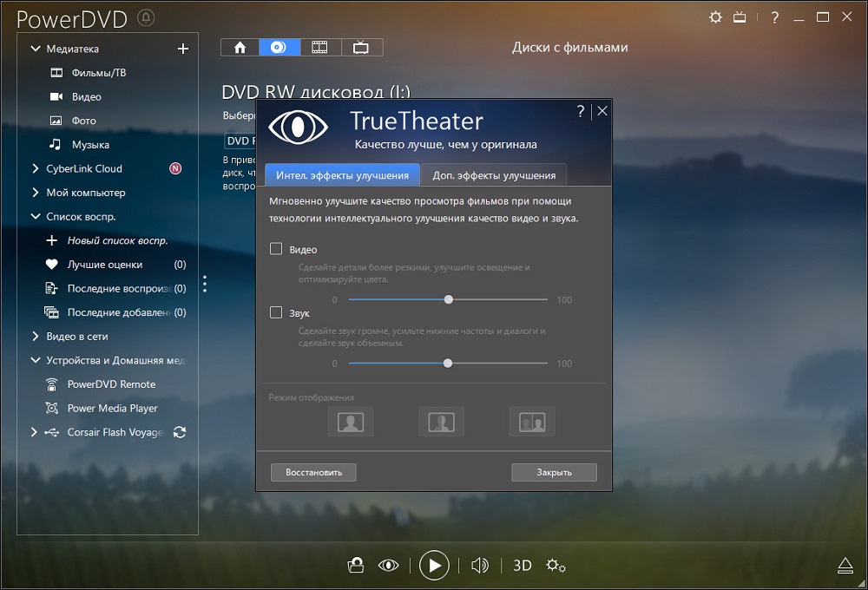
Task: Click the Восстановить button
Action: (313, 473)
